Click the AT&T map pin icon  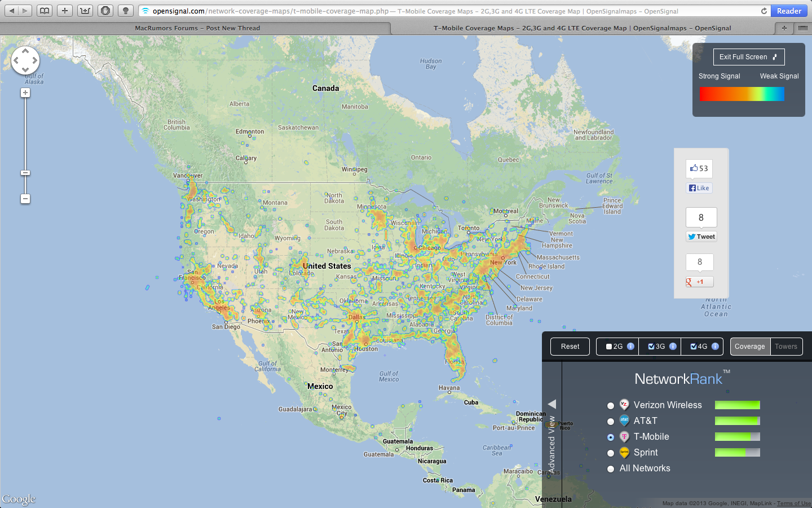point(624,420)
